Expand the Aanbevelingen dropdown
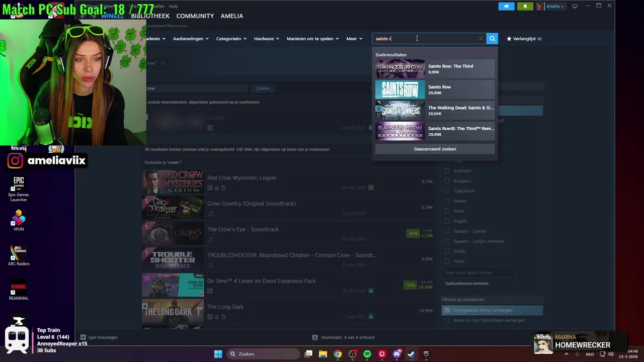 click(191, 39)
